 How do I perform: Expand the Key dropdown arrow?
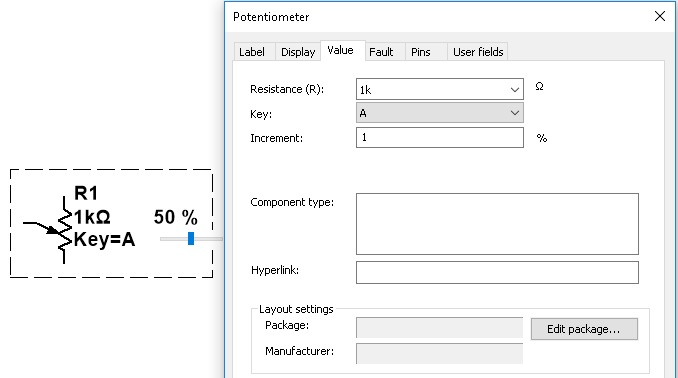[x=515, y=113]
